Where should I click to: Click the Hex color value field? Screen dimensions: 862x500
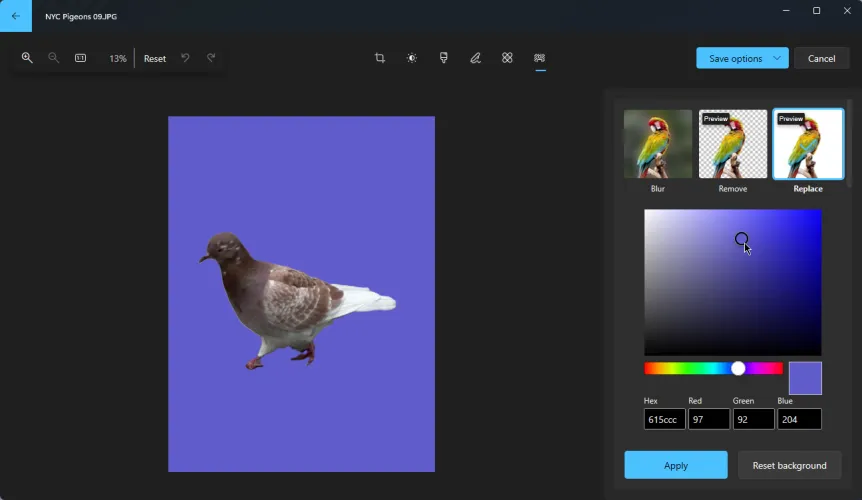(664, 420)
